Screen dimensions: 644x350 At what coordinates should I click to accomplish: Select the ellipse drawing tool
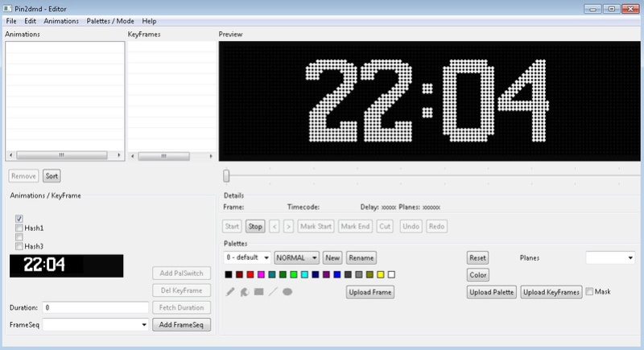coord(287,292)
